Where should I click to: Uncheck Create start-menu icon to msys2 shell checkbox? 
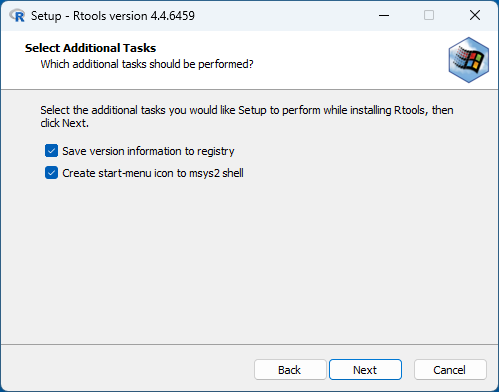click(51, 173)
